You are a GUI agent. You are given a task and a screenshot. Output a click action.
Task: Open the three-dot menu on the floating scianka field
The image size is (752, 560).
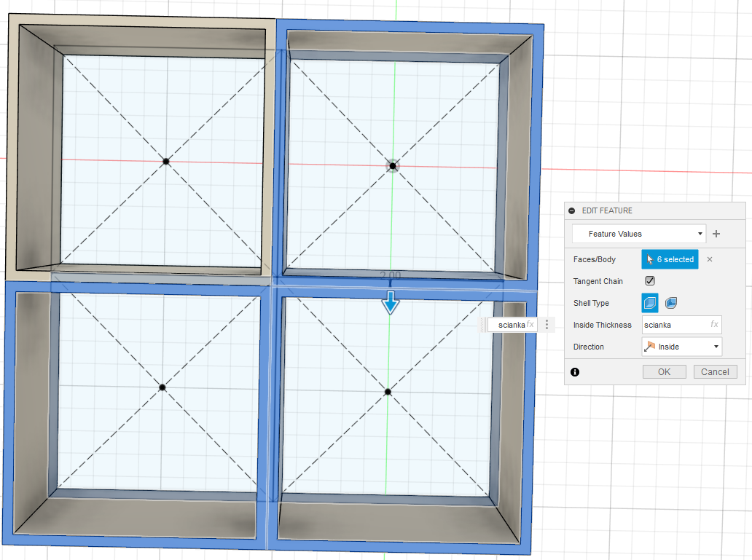click(547, 325)
